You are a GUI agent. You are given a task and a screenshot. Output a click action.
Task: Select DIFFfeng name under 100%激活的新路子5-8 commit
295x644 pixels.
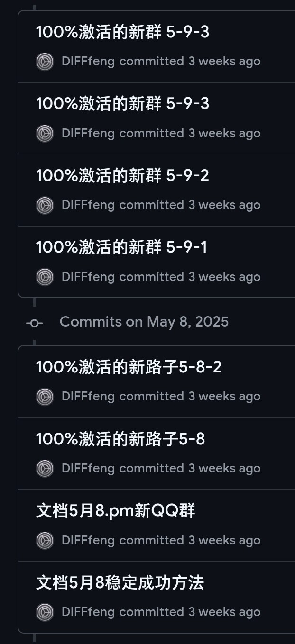pos(88,468)
